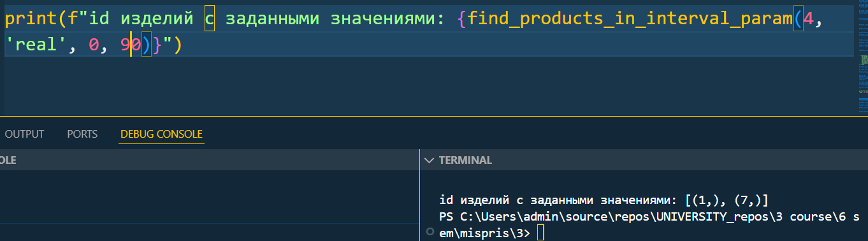
Task: Collapse the TERMINAL section chevron
Action: [x=429, y=160]
